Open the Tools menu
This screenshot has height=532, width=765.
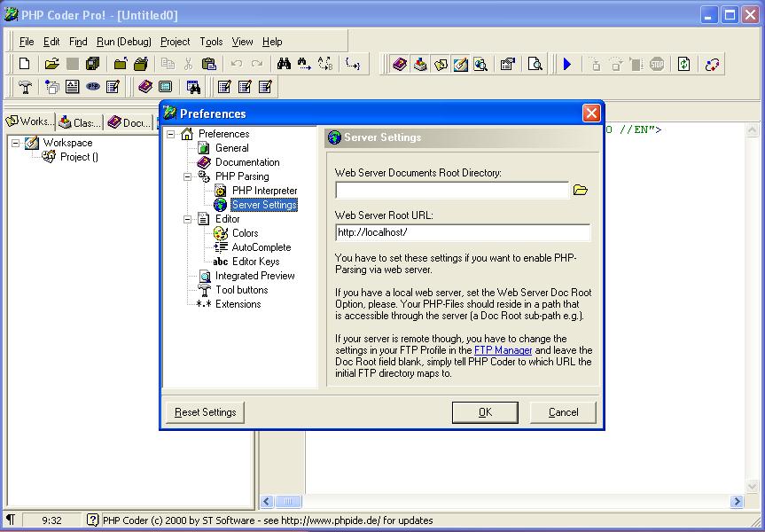211,42
